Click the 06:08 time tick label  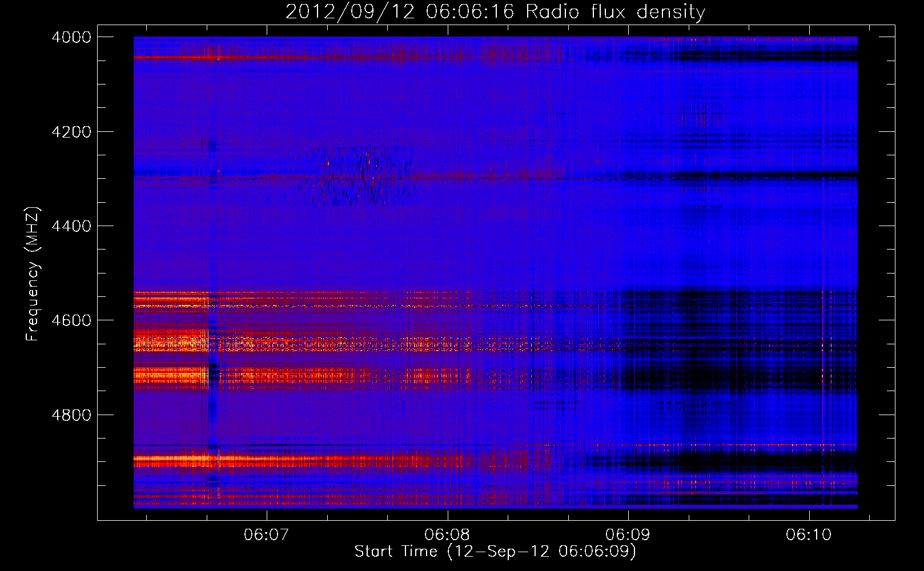tap(447, 535)
